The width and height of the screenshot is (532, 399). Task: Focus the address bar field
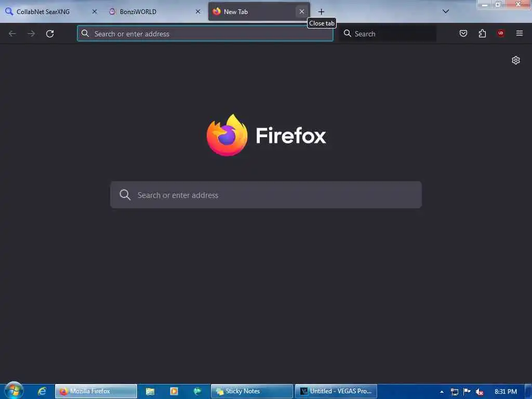pyautogui.click(x=205, y=34)
